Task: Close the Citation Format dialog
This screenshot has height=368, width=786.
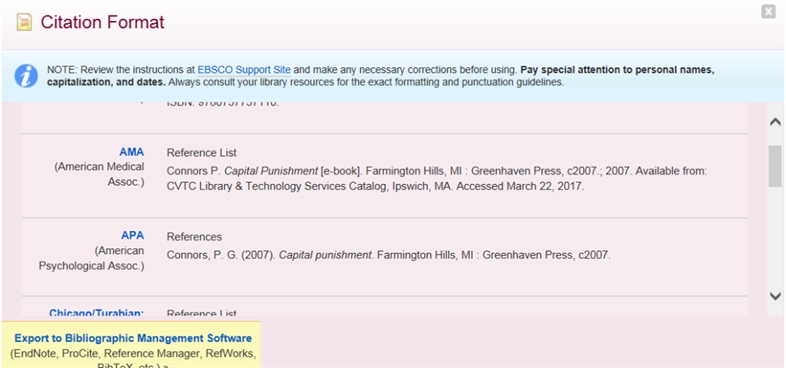Action: (768, 12)
